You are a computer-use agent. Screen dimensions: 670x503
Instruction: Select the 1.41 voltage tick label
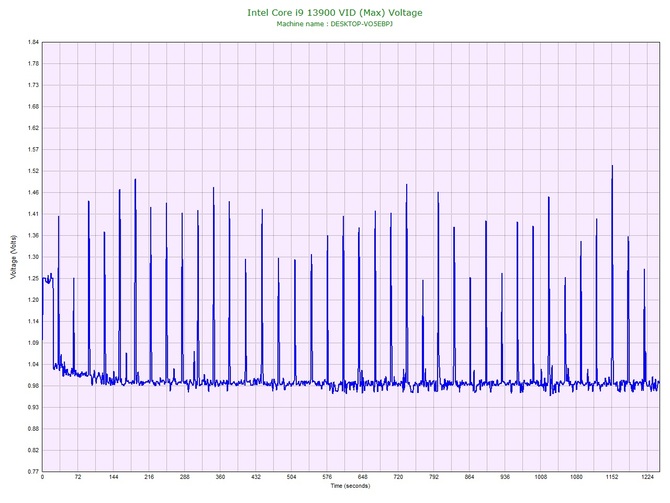click(33, 214)
